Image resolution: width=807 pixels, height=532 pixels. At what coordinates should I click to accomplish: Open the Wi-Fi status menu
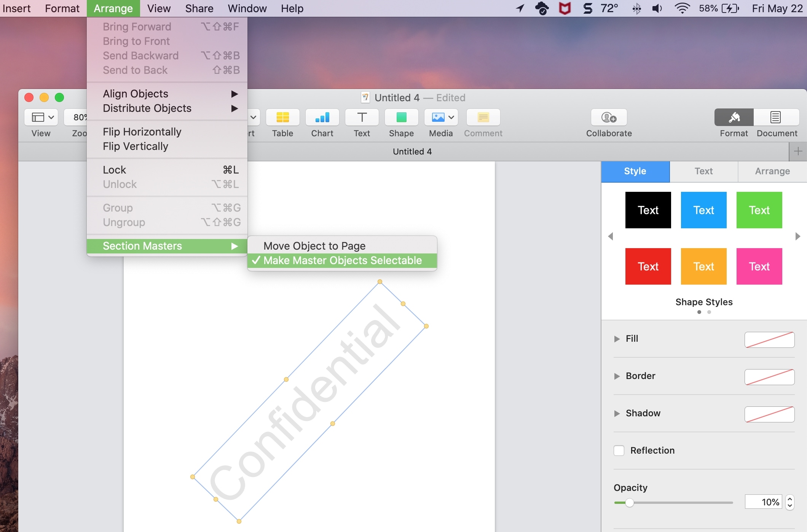click(x=682, y=8)
